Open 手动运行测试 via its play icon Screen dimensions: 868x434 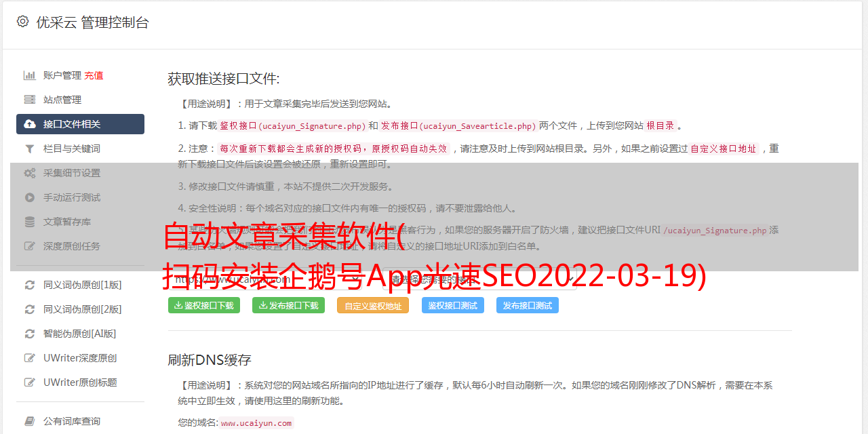tap(30, 197)
